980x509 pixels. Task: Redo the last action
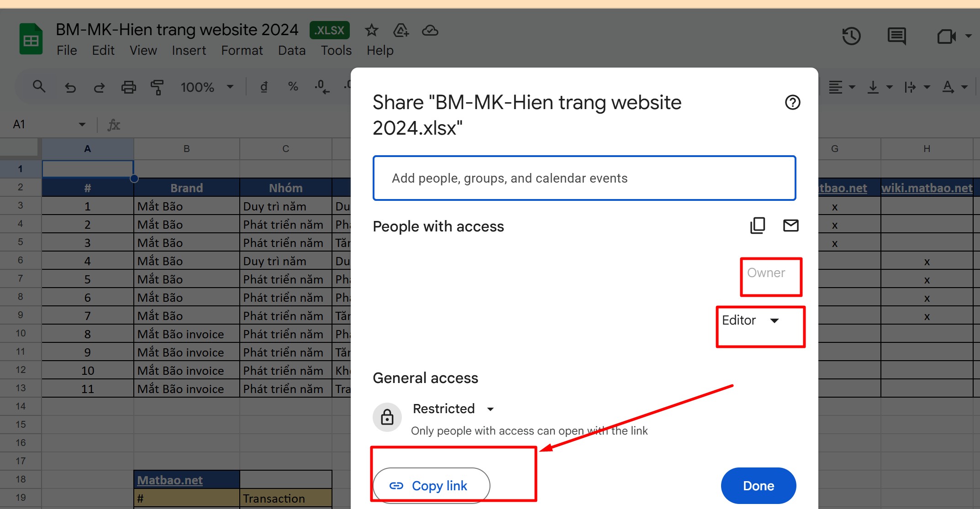(x=99, y=87)
